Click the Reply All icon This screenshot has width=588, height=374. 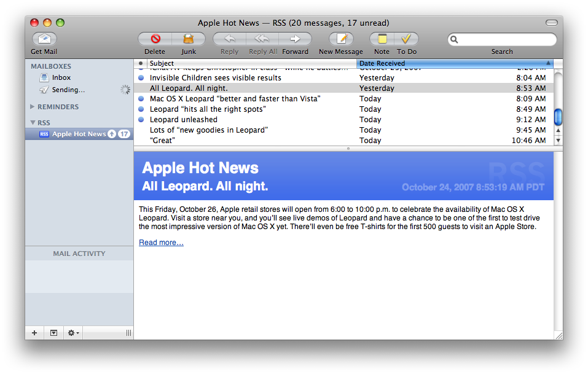coord(262,39)
